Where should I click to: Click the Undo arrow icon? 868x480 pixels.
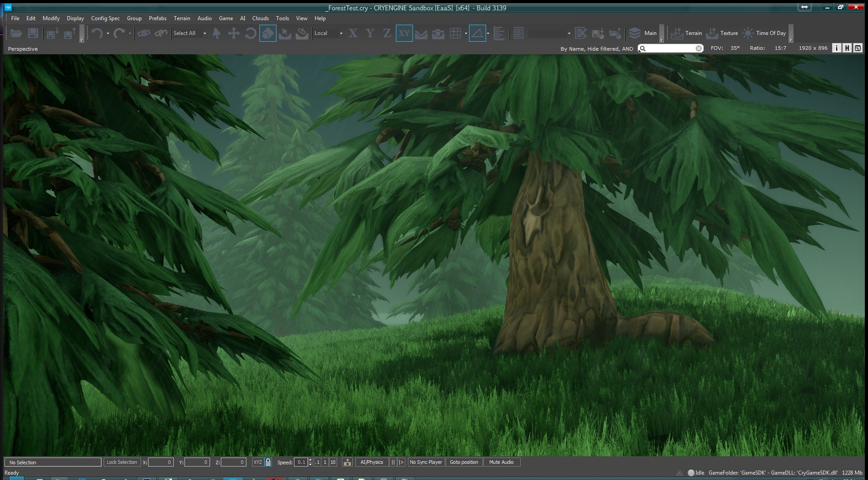coord(97,33)
